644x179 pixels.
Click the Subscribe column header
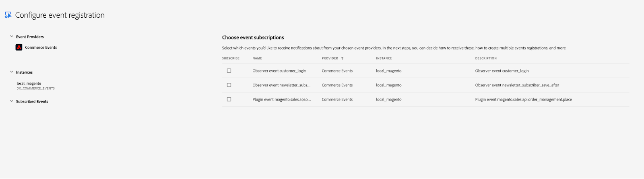231,58
